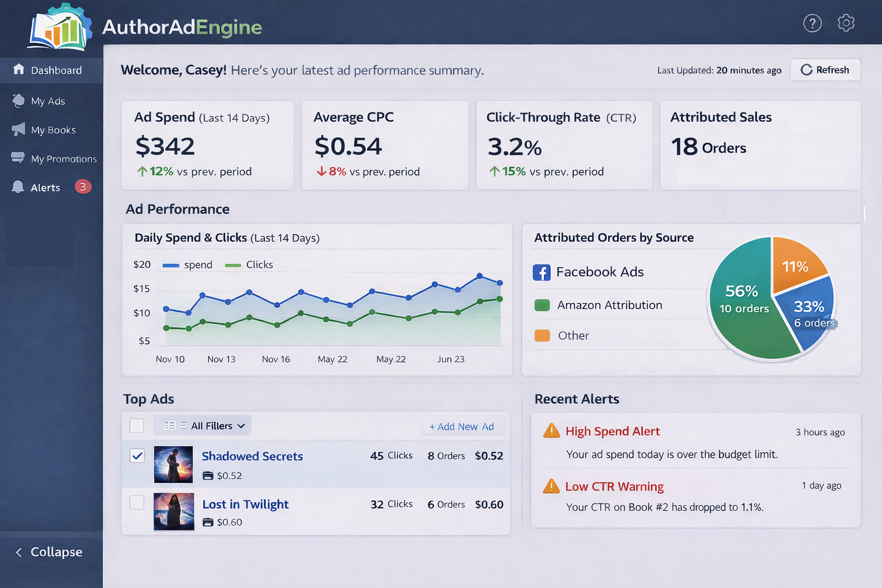The width and height of the screenshot is (882, 588).
Task: Toggle the select-all checkbox in Top Ads
Action: [x=137, y=425]
